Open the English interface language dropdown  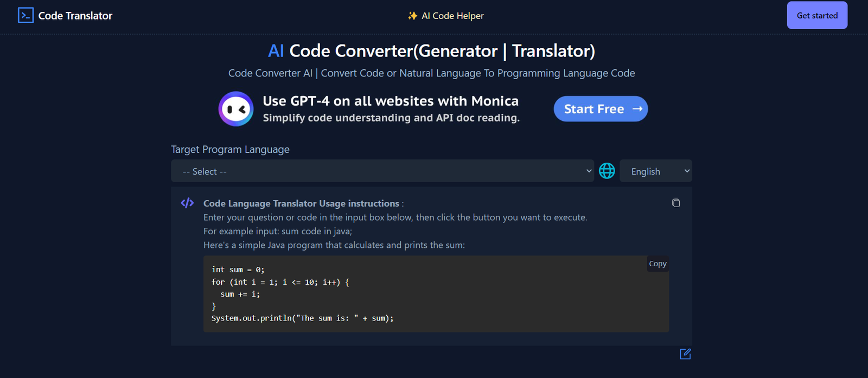[x=655, y=171]
